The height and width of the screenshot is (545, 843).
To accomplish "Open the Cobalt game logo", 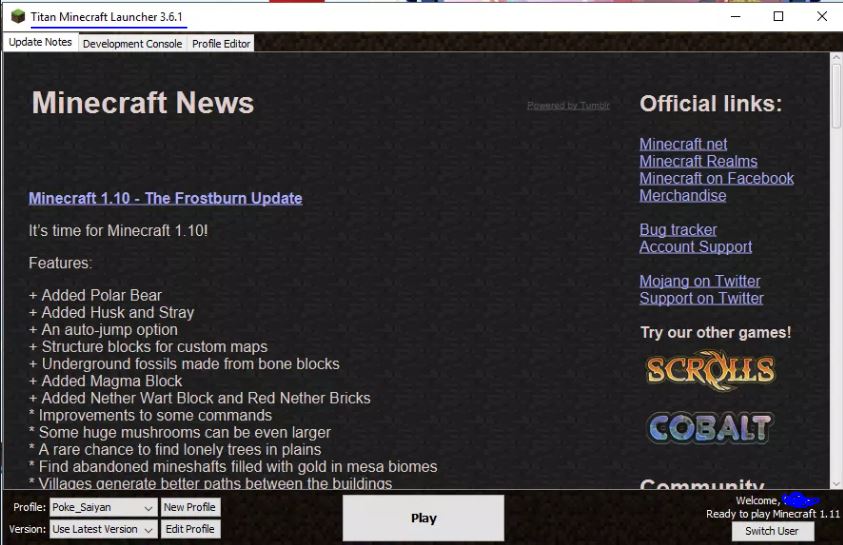I will (710, 428).
